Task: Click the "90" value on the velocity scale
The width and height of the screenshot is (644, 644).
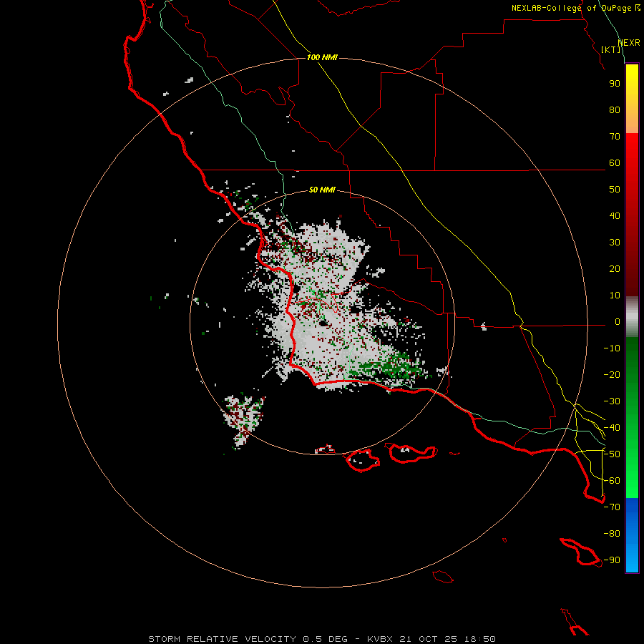Action: tap(615, 84)
